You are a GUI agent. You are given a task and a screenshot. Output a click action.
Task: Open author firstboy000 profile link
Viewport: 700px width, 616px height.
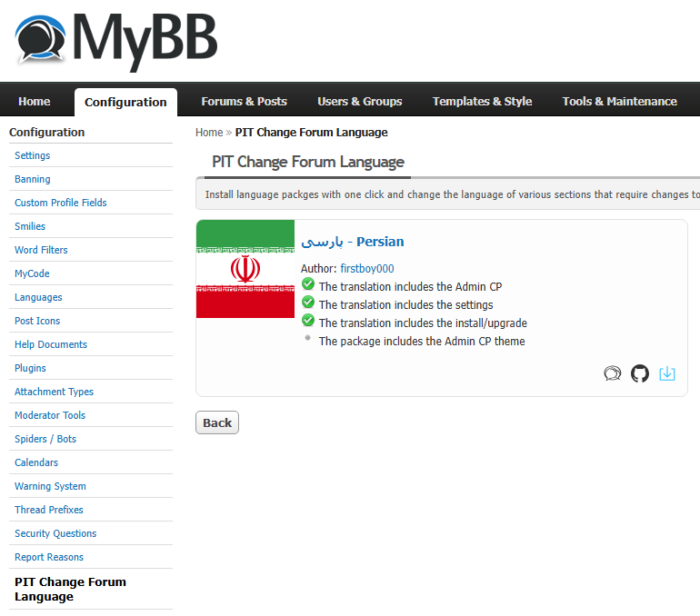[x=367, y=269]
